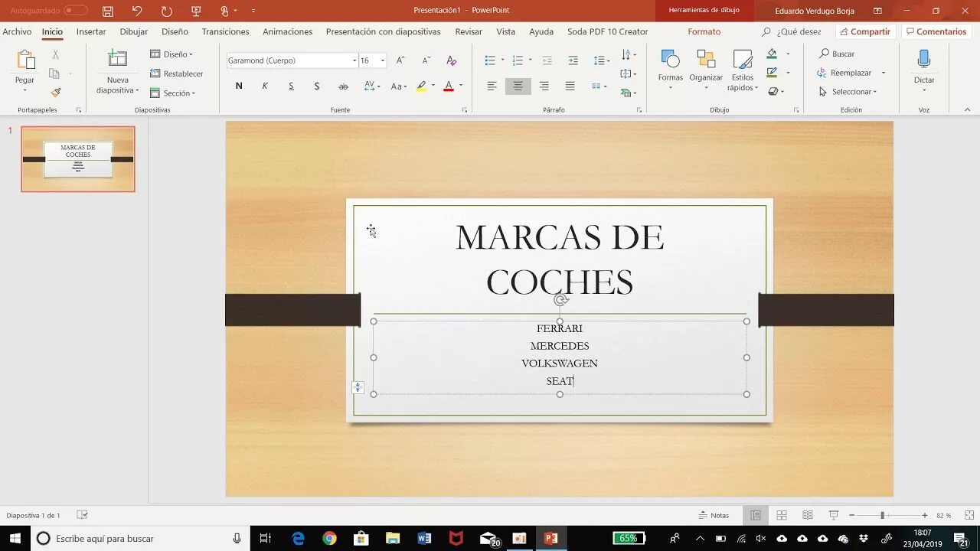Open Change Case Aa dropdown
The width and height of the screenshot is (980, 551).
pyautogui.click(x=399, y=86)
